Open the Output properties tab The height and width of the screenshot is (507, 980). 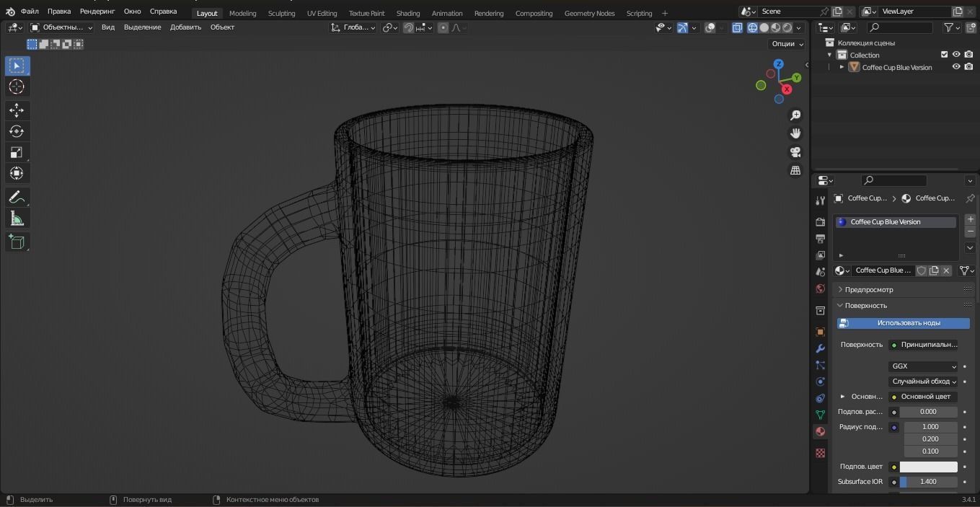(x=820, y=238)
